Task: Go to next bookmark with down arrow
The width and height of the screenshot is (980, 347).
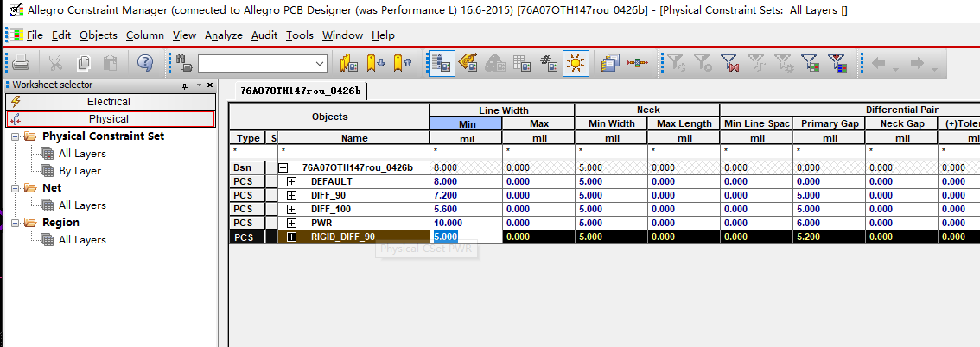Action: click(375, 62)
